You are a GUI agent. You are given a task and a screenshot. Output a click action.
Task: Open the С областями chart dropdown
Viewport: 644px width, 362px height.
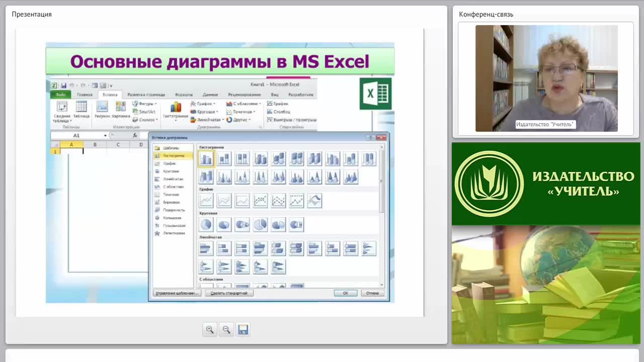(244, 104)
